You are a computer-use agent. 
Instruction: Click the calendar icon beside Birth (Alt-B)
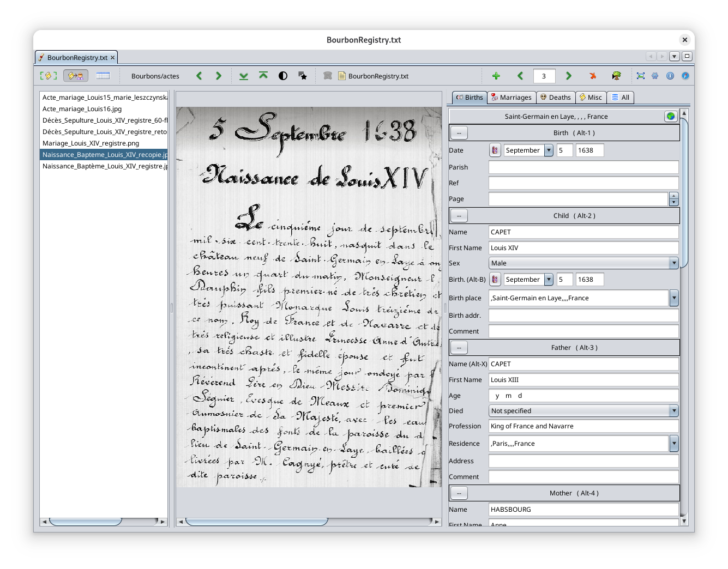click(495, 280)
